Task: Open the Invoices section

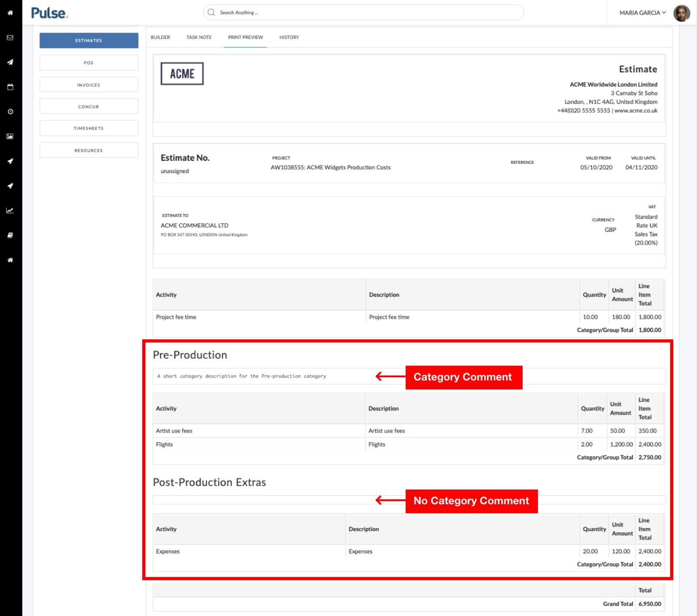Action: (x=89, y=85)
